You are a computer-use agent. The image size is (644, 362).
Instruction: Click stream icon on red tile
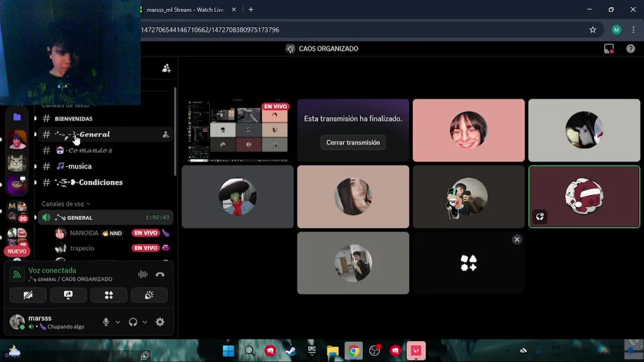pyautogui.click(x=540, y=217)
